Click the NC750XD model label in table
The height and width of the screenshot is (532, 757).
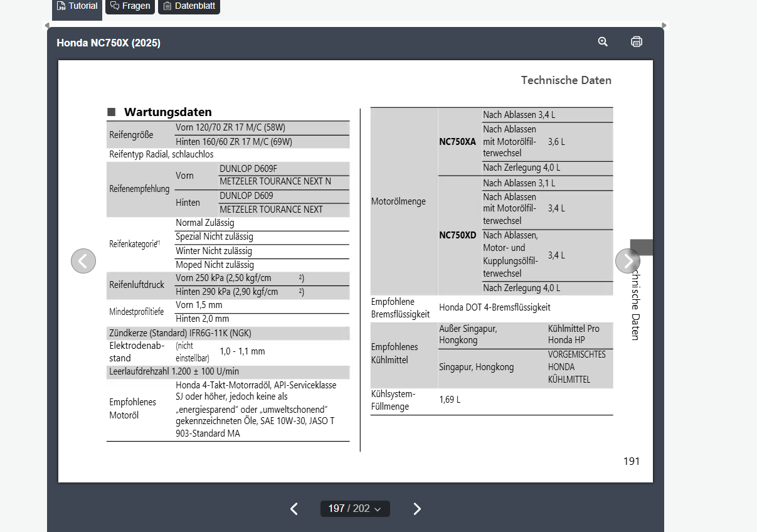tap(457, 235)
